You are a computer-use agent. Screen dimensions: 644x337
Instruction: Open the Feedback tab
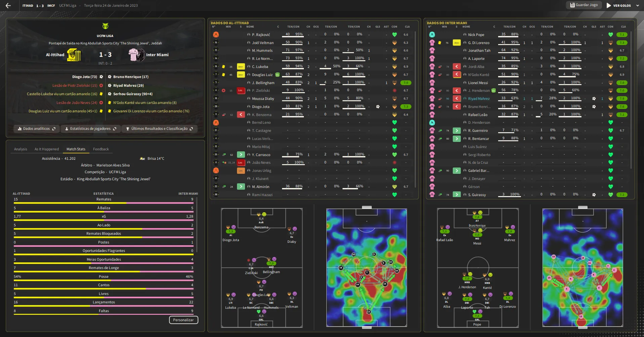(101, 149)
